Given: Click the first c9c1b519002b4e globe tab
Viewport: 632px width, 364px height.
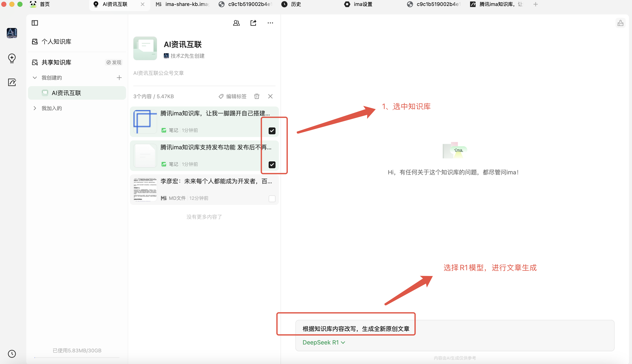Looking at the screenshot, I should click(245, 4).
